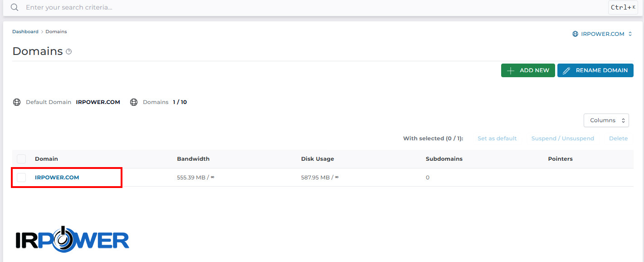Click the RENAME DOMAIN button
644x262 pixels.
click(x=595, y=70)
